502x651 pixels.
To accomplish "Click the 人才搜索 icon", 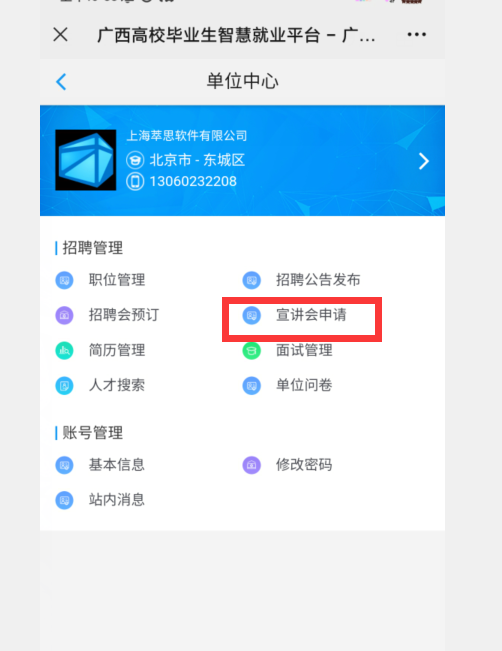I will click(x=64, y=386).
